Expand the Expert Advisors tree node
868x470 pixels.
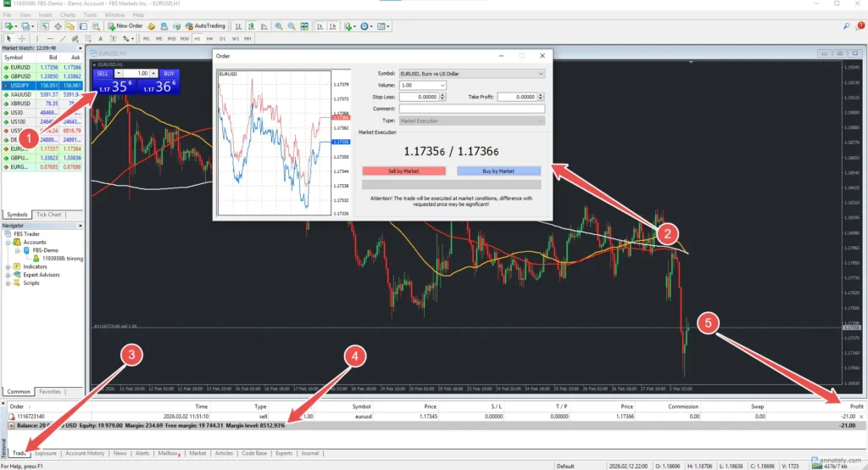tap(8, 275)
